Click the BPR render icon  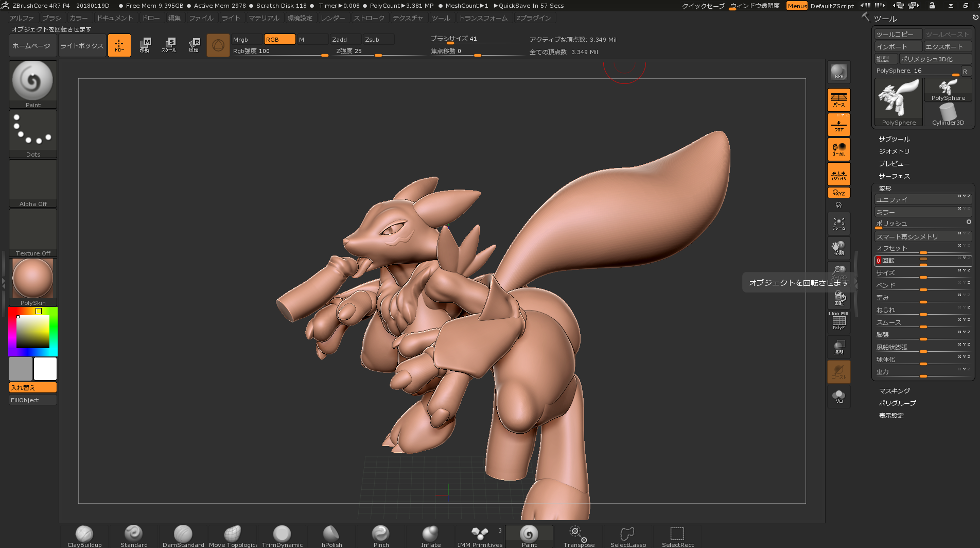(838, 72)
